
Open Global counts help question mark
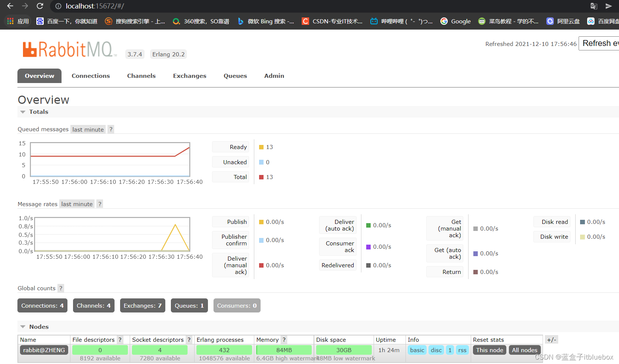(x=61, y=288)
